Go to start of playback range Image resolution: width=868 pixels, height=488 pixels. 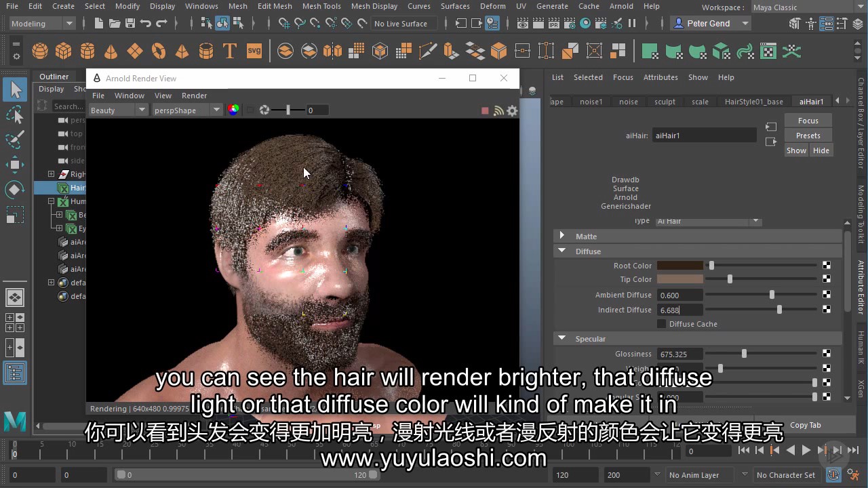744,450
